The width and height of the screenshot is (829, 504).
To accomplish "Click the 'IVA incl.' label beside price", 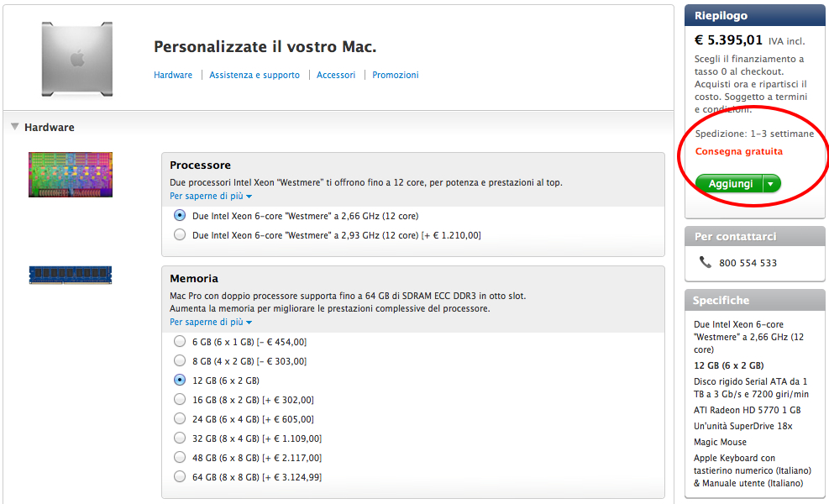I will pyautogui.click(x=787, y=41).
